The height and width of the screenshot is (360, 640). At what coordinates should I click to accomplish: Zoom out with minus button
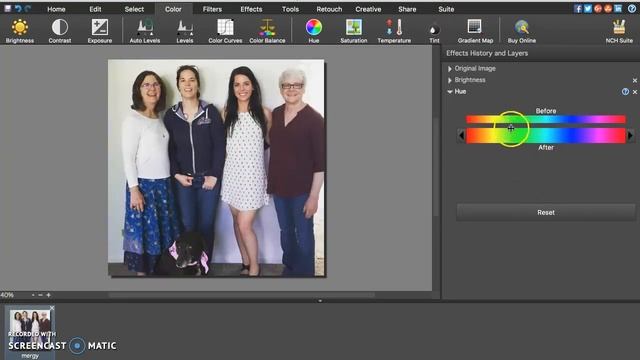(x=40, y=295)
